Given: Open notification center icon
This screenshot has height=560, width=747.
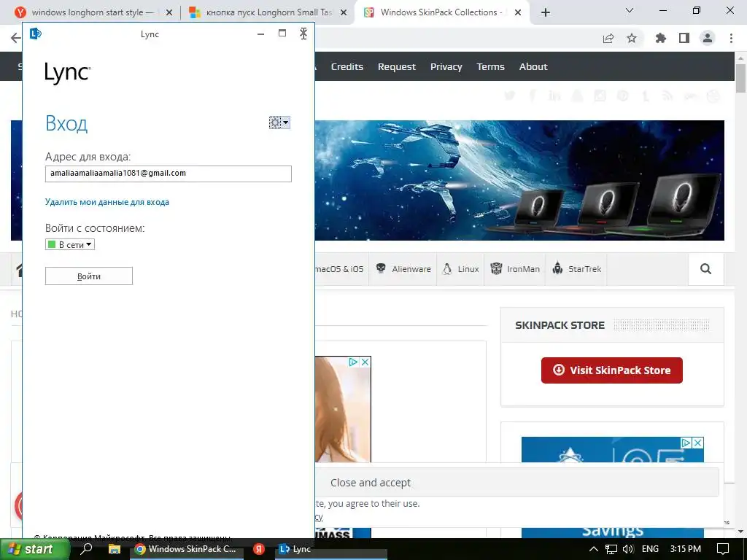Looking at the screenshot, I should point(723,549).
